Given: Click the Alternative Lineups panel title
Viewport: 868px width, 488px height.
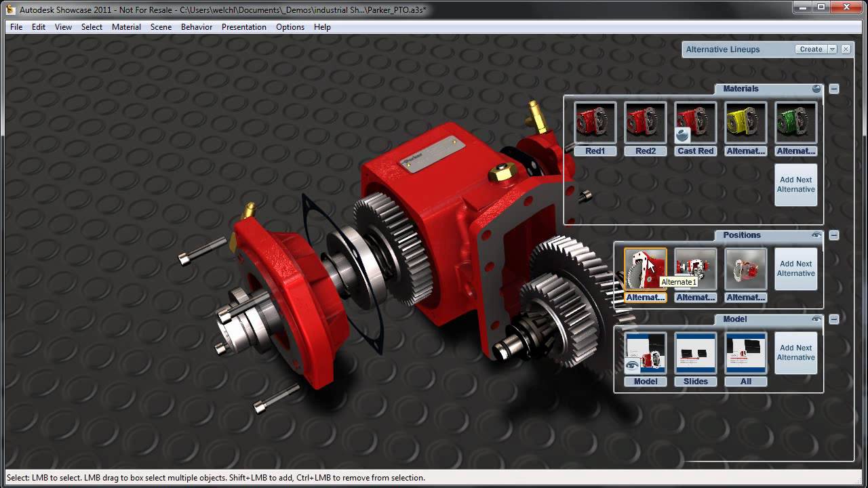Looking at the screenshot, I should (723, 49).
